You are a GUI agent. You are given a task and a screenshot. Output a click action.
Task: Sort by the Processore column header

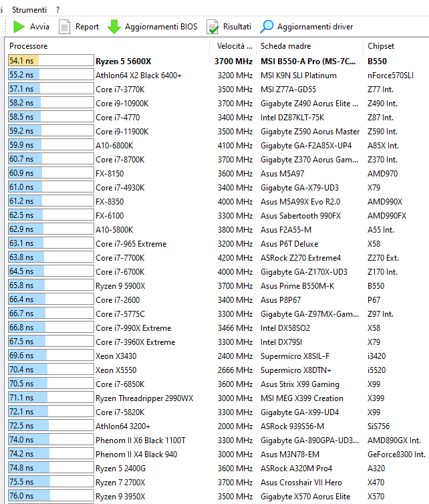[x=108, y=46]
